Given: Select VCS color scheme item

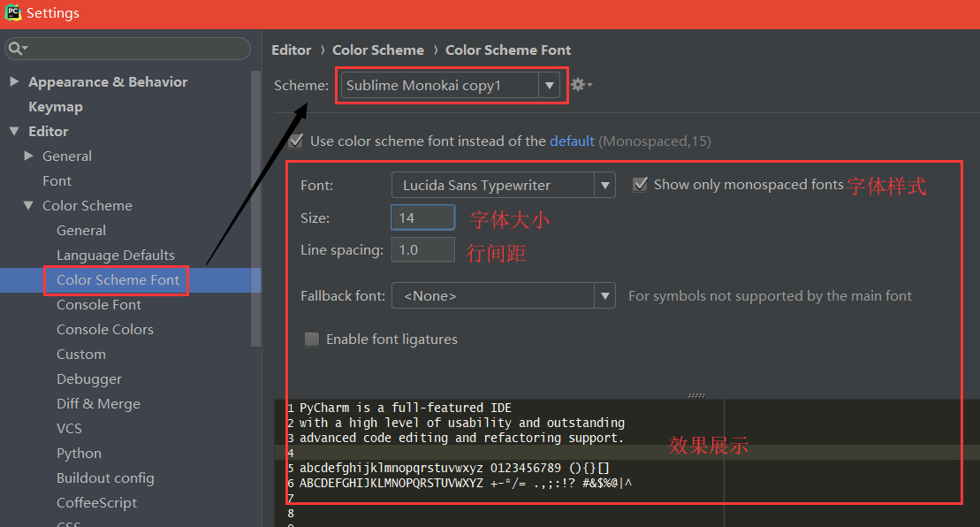Looking at the screenshot, I should coord(70,429).
